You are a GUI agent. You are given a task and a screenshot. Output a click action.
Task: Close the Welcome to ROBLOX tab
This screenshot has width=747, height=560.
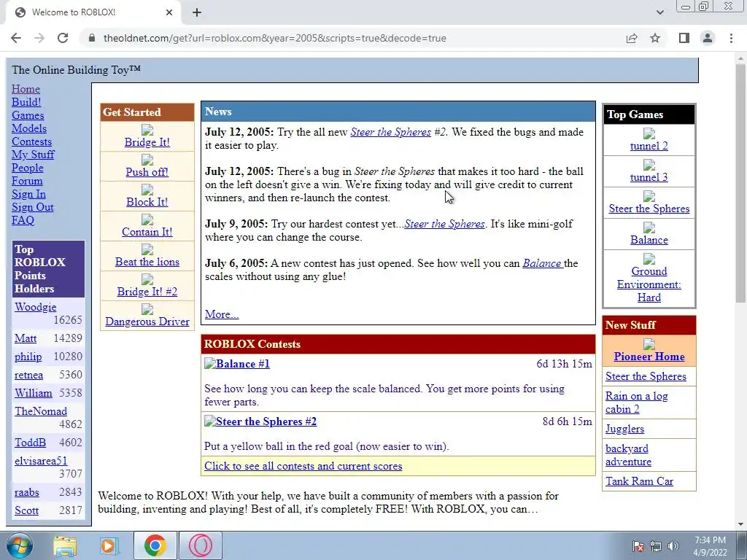click(x=169, y=12)
